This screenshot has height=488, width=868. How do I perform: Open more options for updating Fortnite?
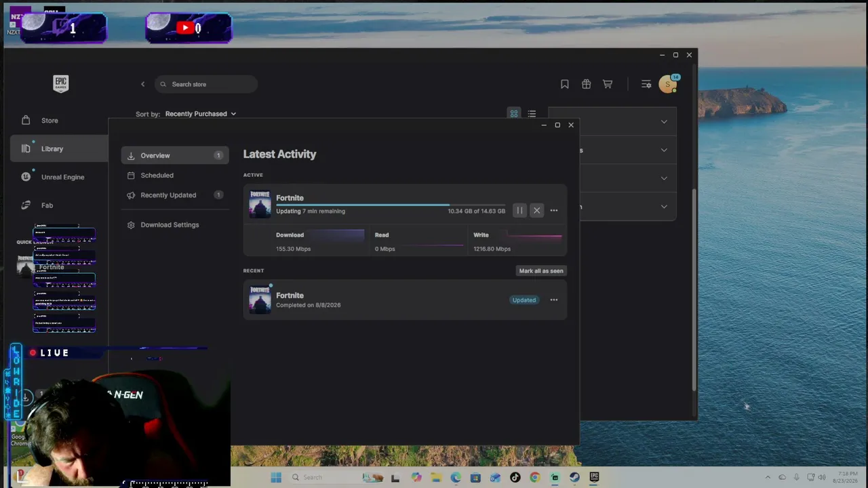pyautogui.click(x=554, y=211)
